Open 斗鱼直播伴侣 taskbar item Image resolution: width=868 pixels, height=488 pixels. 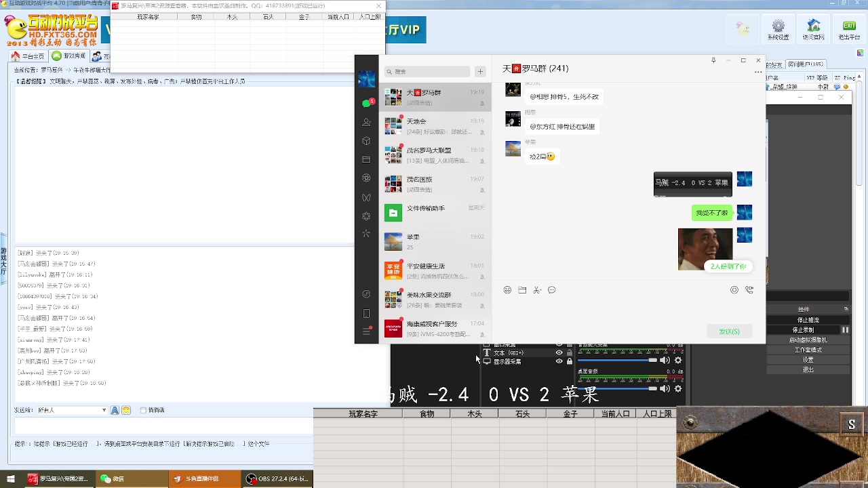[205, 479]
